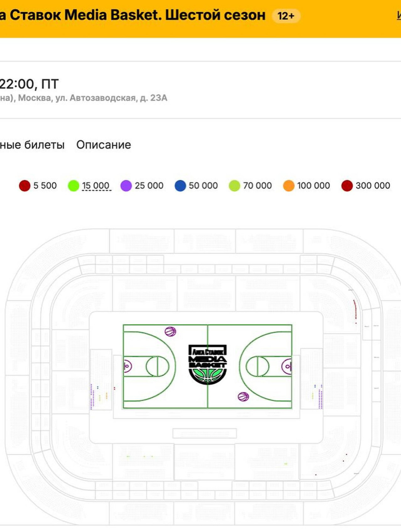Viewport: 401px width, 532px height.
Task: Switch to the билеты tab
Action: tap(32, 145)
